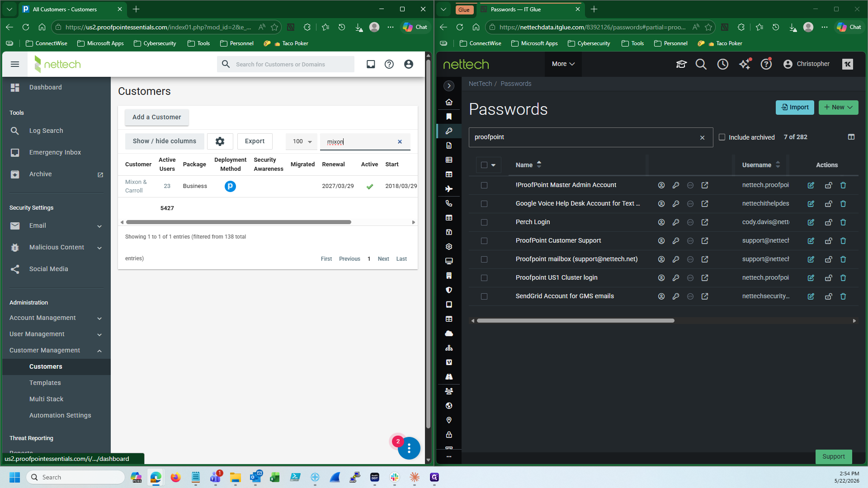Open the Dashboard in Proofpoint sidebar

[46, 88]
